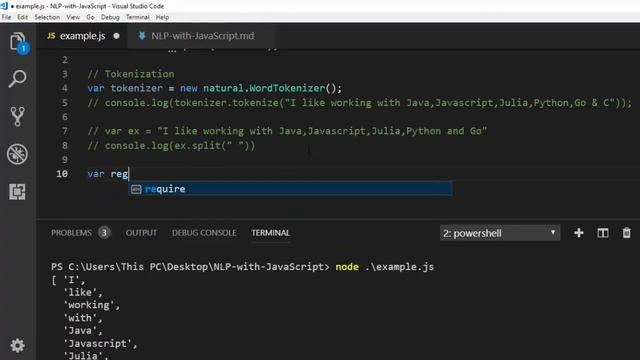
Task: Switch to the Terminal panel tab
Action: pos(271,233)
